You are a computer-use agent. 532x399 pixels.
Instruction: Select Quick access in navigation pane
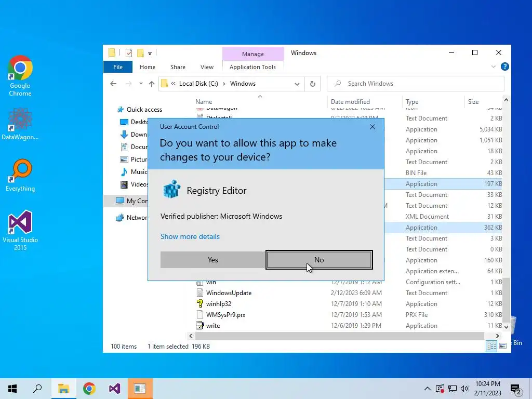point(144,110)
